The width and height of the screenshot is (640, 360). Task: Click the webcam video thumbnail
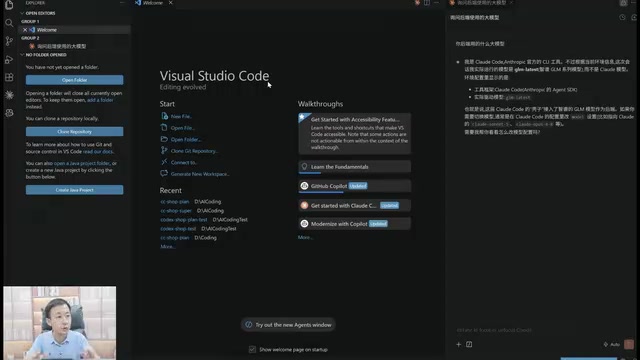(60, 322)
